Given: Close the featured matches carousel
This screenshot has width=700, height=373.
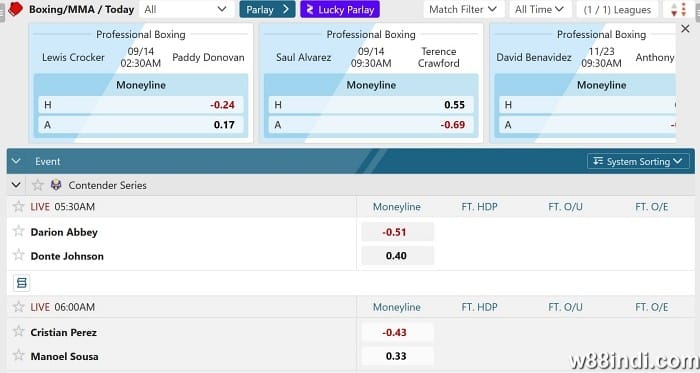Looking at the screenshot, I should pyautogui.click(x=685, y=29).
